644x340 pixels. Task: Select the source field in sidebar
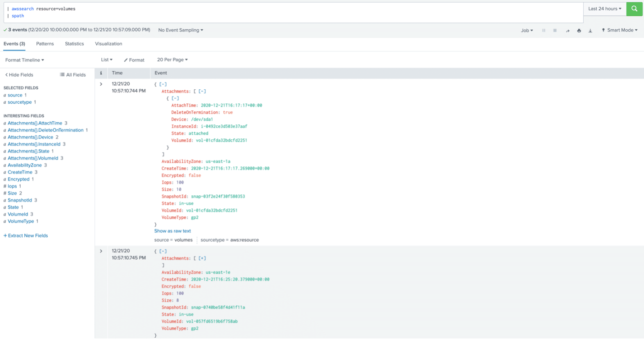pyautogui.click(x=15, y=95)
